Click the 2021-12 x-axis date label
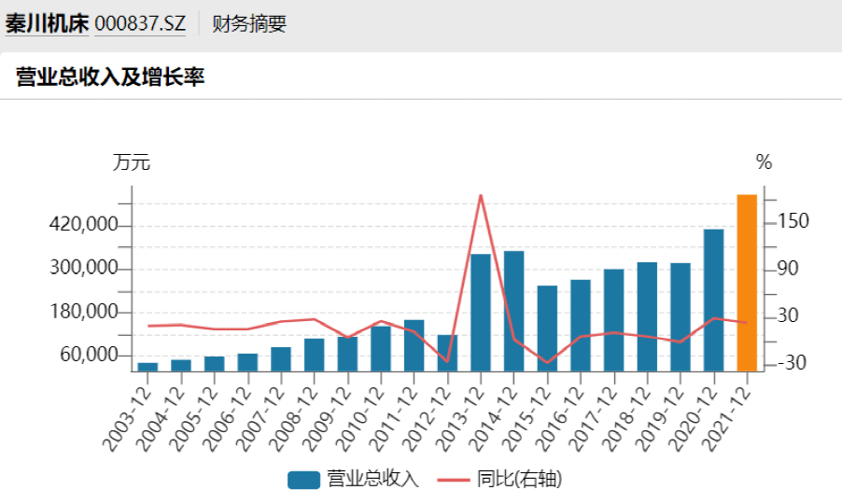This screenshot has height=504, width=842. [726, 419]
